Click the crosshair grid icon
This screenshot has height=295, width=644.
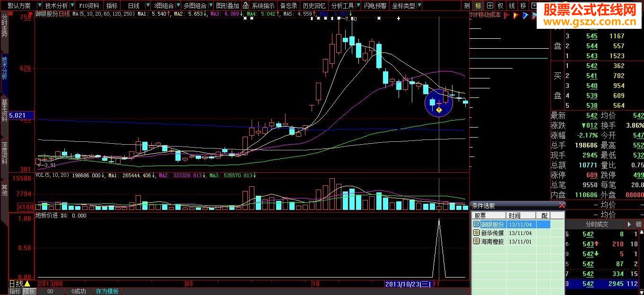click(x=490, y=6)
